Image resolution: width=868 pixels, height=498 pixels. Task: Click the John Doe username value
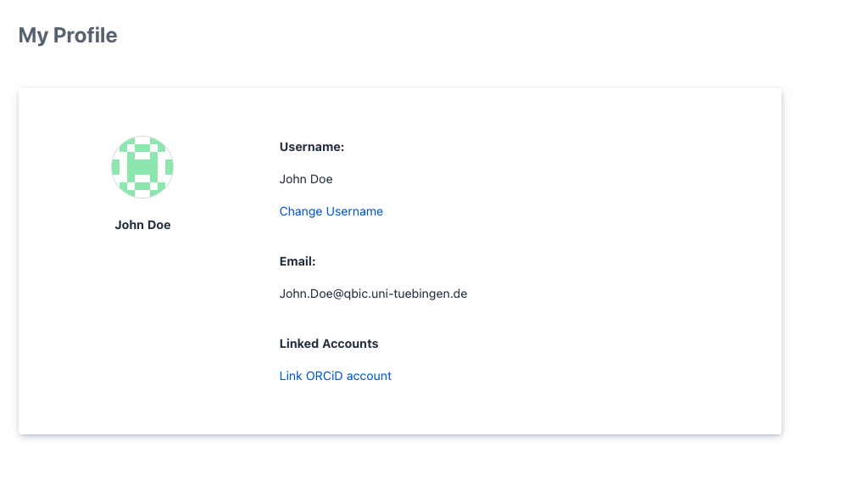point(306,179)
